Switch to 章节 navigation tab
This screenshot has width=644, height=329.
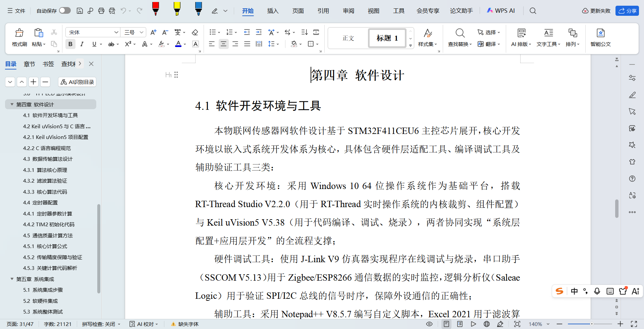(x=29, y=64)
